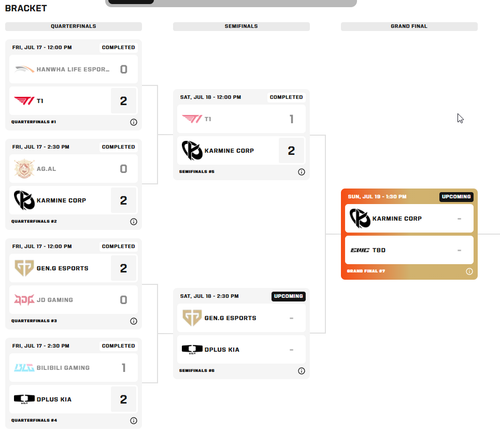Click Bilibili Gaming team name
This screenshot has width=500, height=433.
pyautogui.click(x=63, y=368)
